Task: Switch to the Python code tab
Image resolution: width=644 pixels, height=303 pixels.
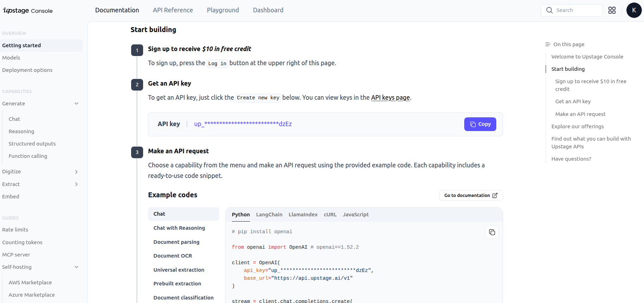Action: point(241,215)
